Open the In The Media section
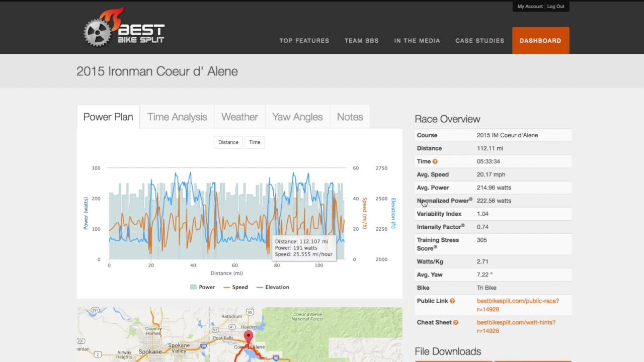 (417, 41)
